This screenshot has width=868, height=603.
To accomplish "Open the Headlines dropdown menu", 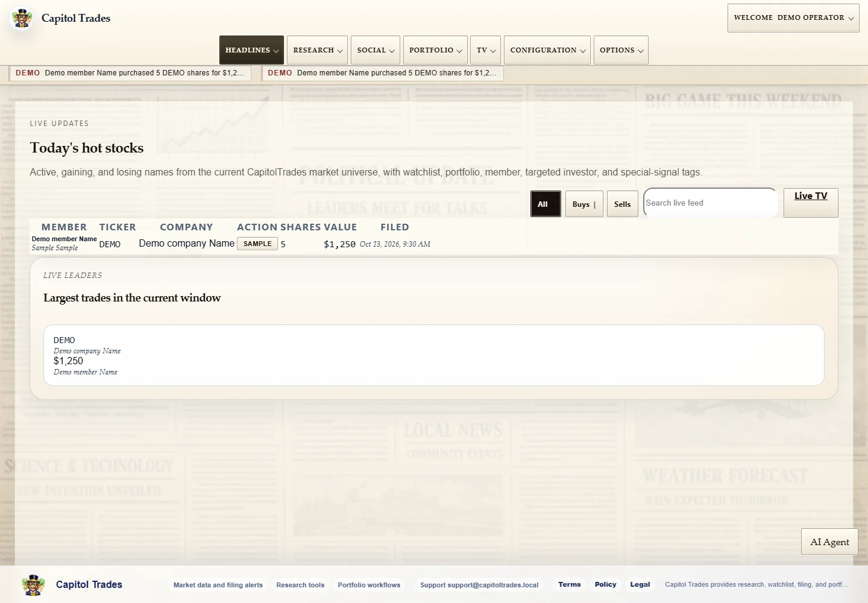I will (x=251, y=50).
